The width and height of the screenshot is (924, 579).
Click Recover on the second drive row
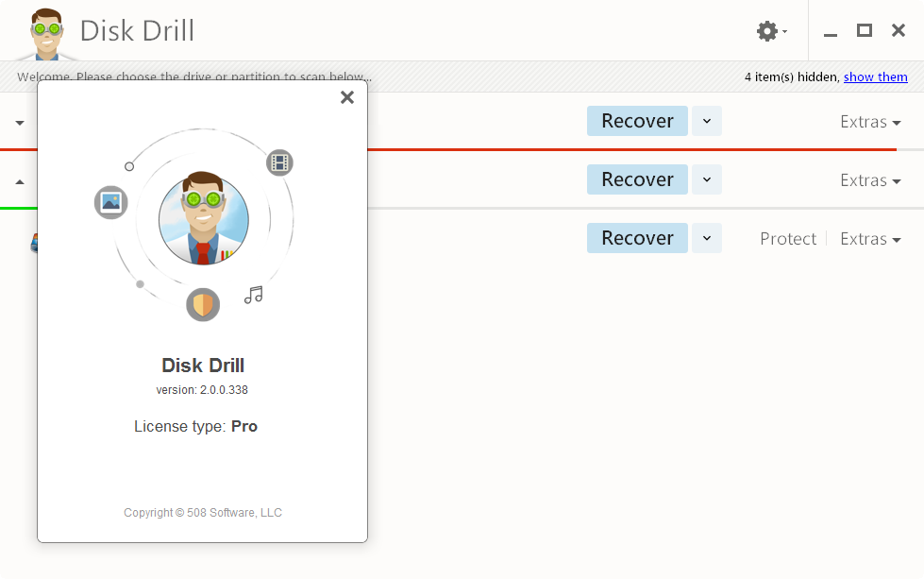click(637, 179)
